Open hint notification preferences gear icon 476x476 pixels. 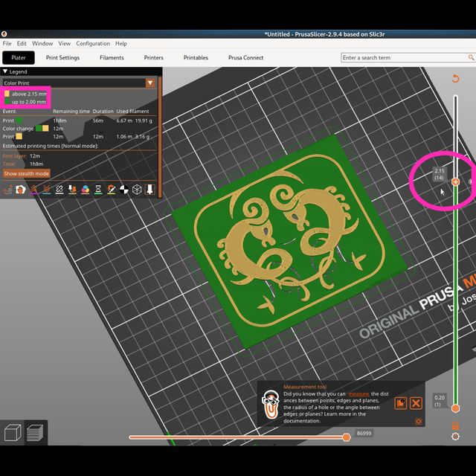pyautogui.click(x=418, y=422)
